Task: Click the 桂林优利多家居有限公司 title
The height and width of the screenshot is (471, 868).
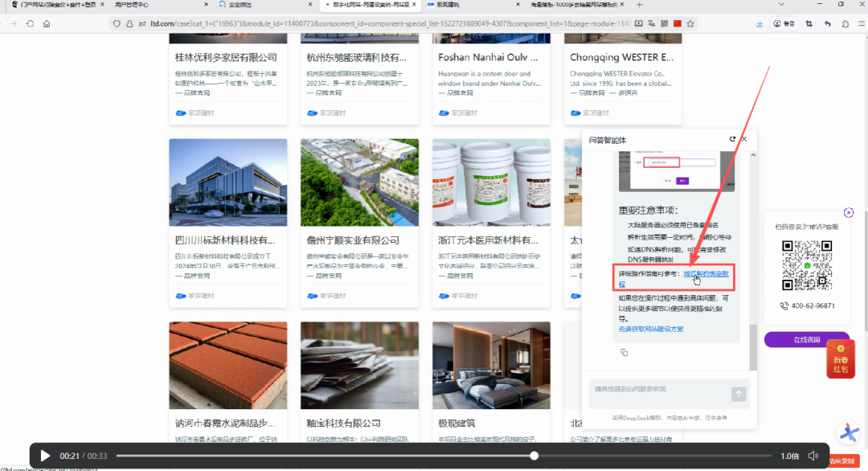Action: tap(226, 58)
